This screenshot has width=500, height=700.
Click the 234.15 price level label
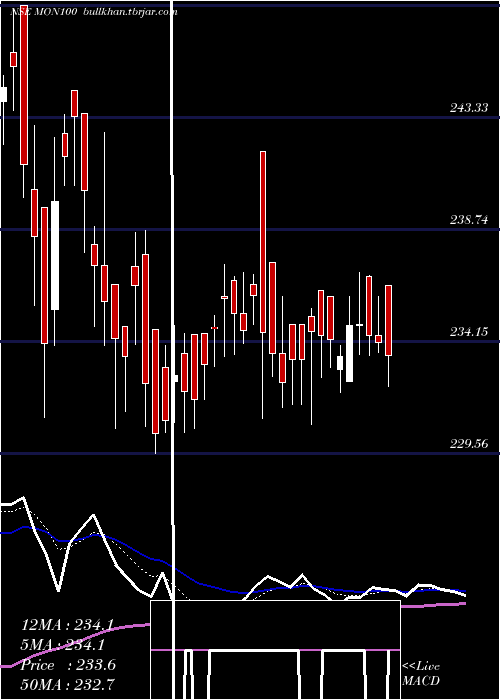(469, 332)
